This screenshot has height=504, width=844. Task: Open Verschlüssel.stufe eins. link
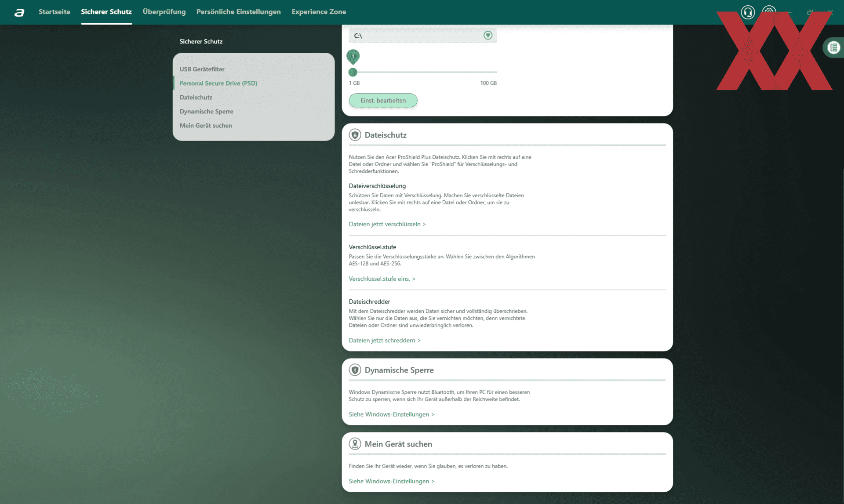tap(382, 279)
